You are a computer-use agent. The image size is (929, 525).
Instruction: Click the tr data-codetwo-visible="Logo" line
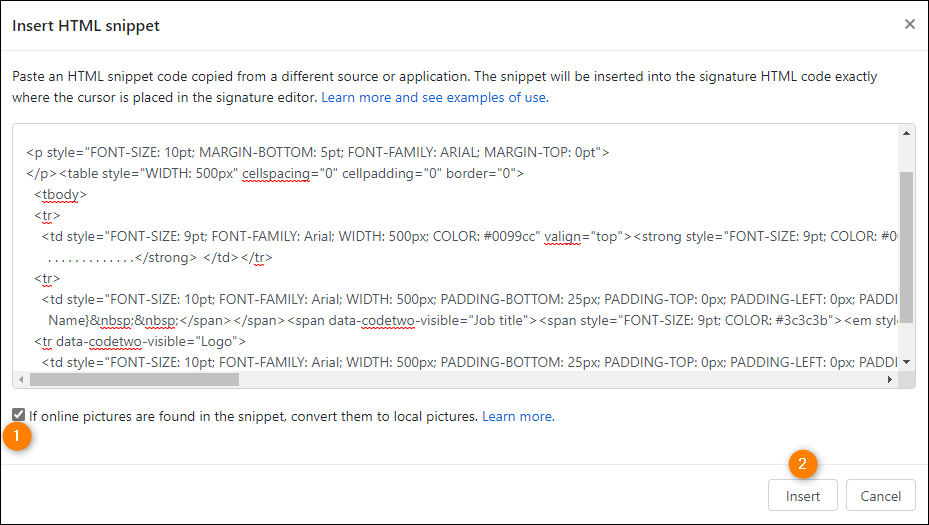point(140,341)
